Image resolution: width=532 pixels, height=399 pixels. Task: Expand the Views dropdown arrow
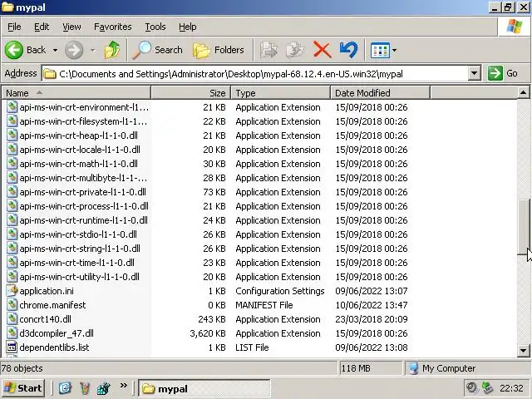click(394, 51)
